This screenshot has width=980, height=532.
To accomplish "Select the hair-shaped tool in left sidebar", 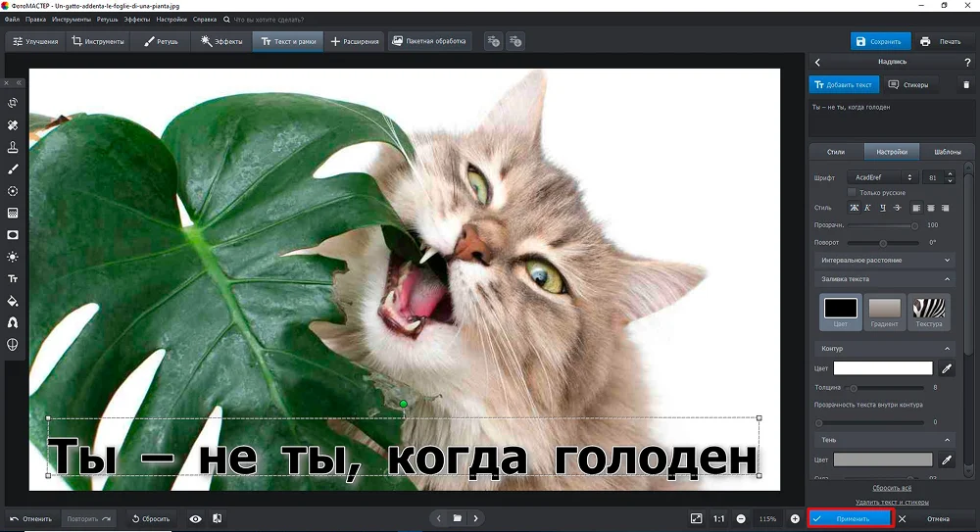I will point(13,322).
